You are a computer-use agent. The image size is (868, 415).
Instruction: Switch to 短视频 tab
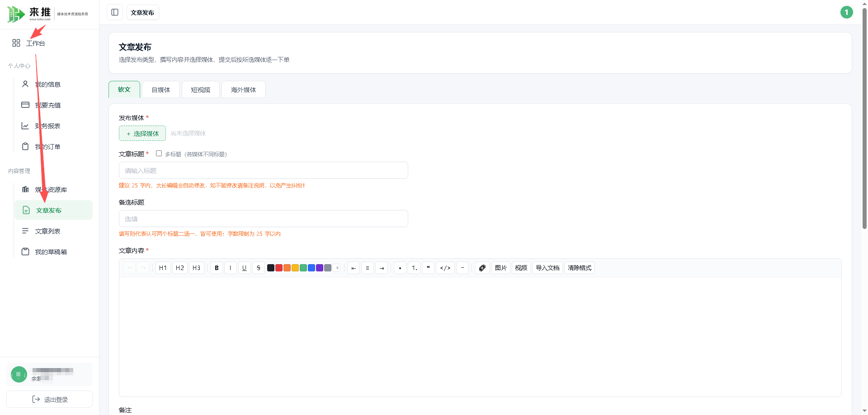pyautogui.click(x=201, y=89)
